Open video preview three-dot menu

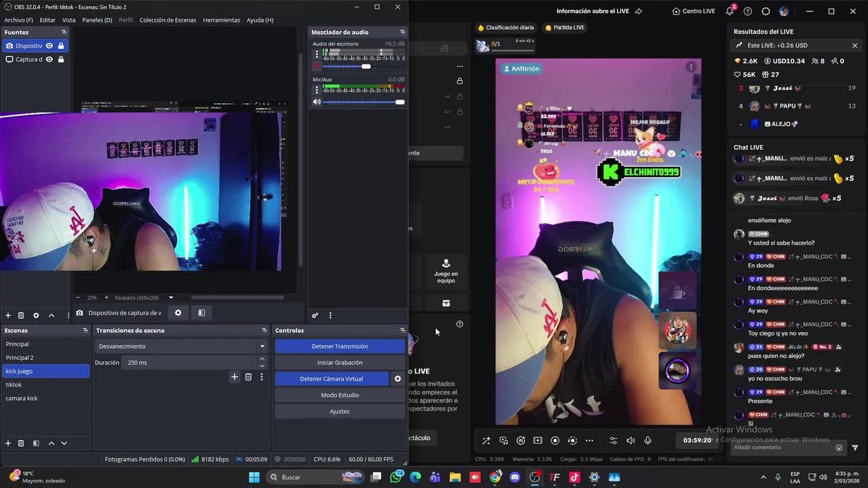(691, 66)
